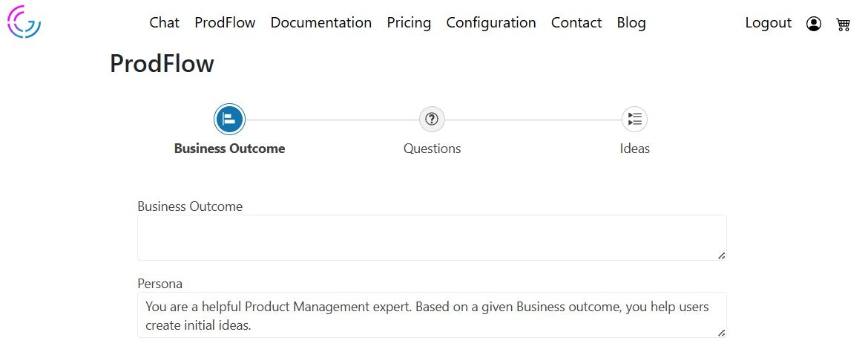
Task: Focus the Business Outcome text area
Action: (x=432, y=238)
